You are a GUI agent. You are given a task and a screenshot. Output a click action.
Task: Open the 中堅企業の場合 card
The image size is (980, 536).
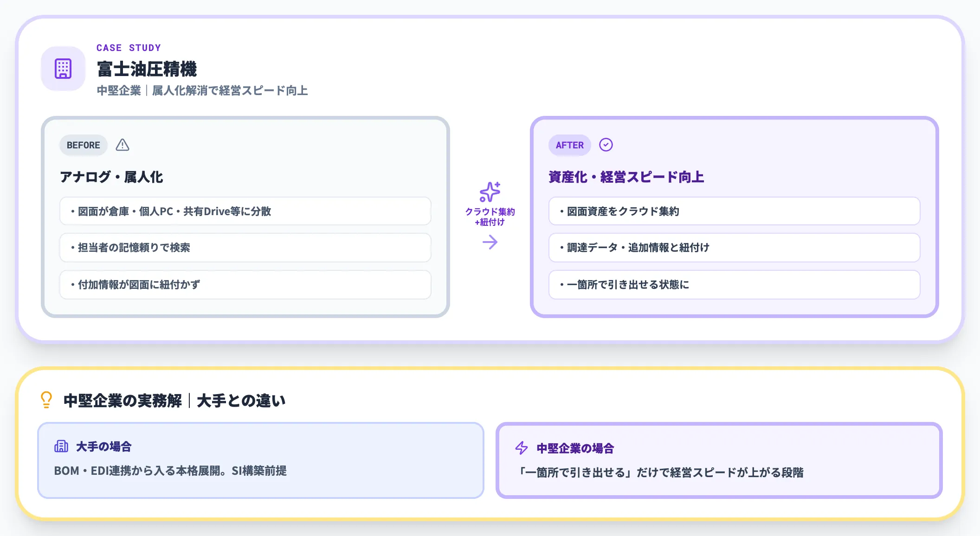click(719, 460)
